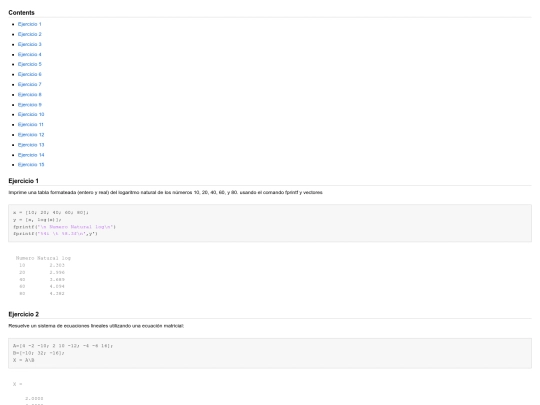Click the code line 'x = [10; 20; 40; 60; 80];'
This screenshot has width=540, height=405.
(51, 212)
